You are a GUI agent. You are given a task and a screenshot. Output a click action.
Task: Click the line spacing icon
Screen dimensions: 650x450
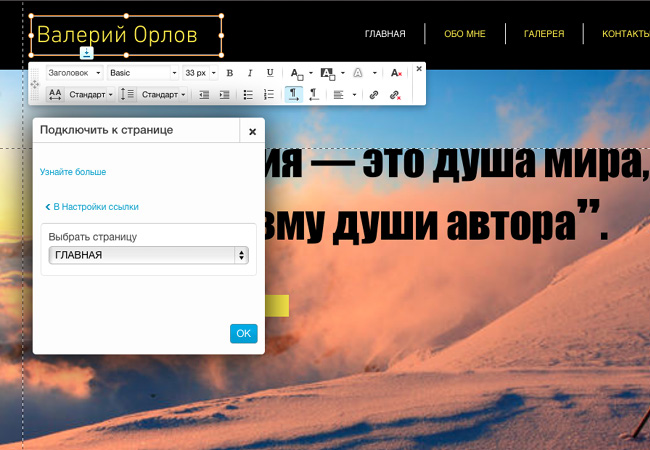[127, 94]
